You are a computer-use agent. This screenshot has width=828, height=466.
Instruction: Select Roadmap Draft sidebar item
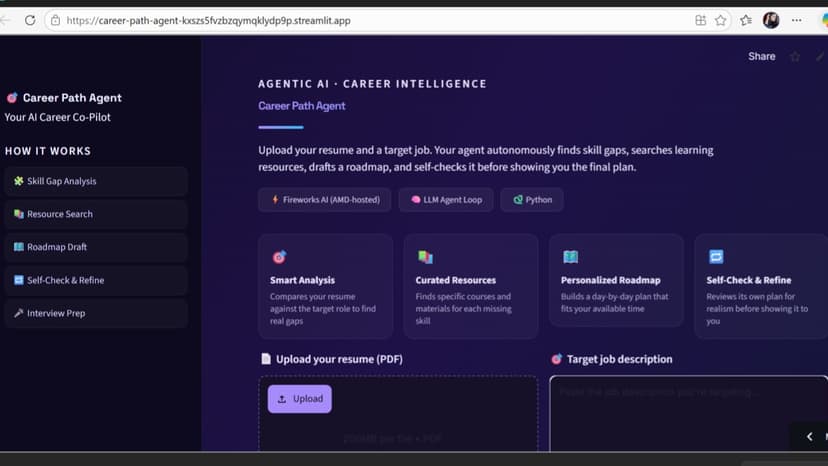tap(96, 247)
